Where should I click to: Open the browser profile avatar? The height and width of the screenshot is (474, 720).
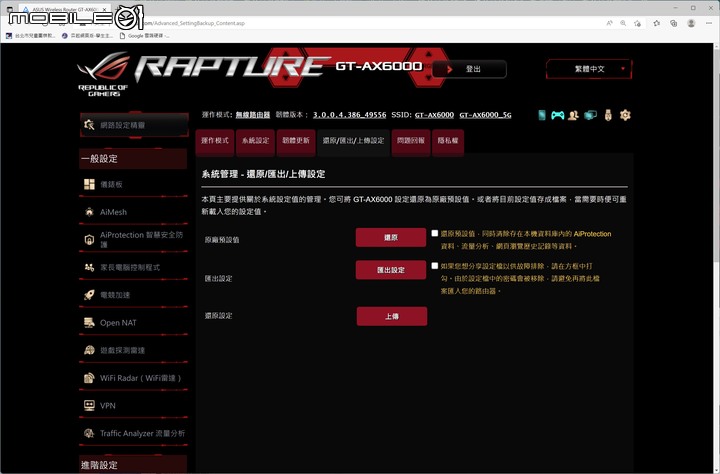point(691,23)
